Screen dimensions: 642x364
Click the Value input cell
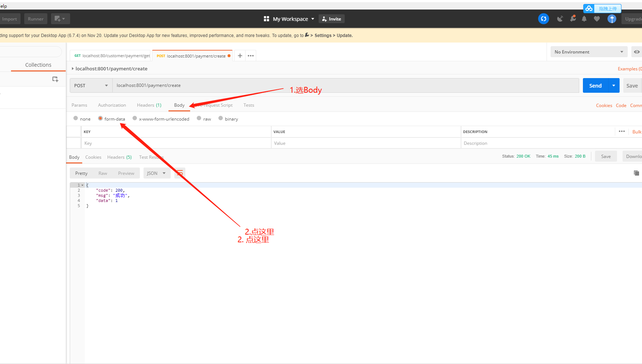tap(366, 143)
